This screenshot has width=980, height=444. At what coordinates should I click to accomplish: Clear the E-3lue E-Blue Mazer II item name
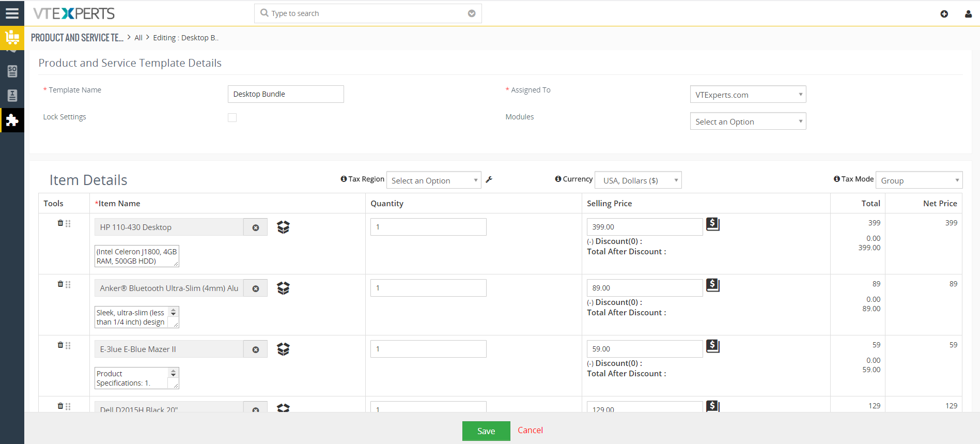click(x=255, y=349)
